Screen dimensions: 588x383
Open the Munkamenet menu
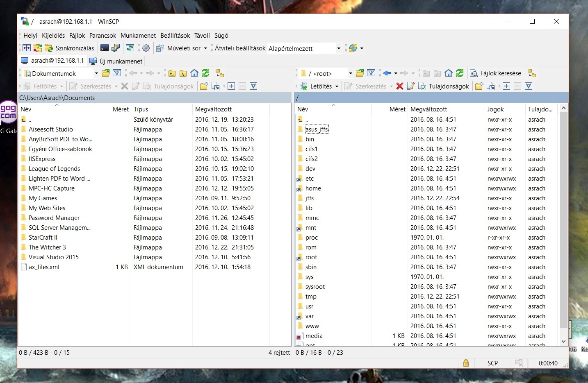tap(138, 36)
